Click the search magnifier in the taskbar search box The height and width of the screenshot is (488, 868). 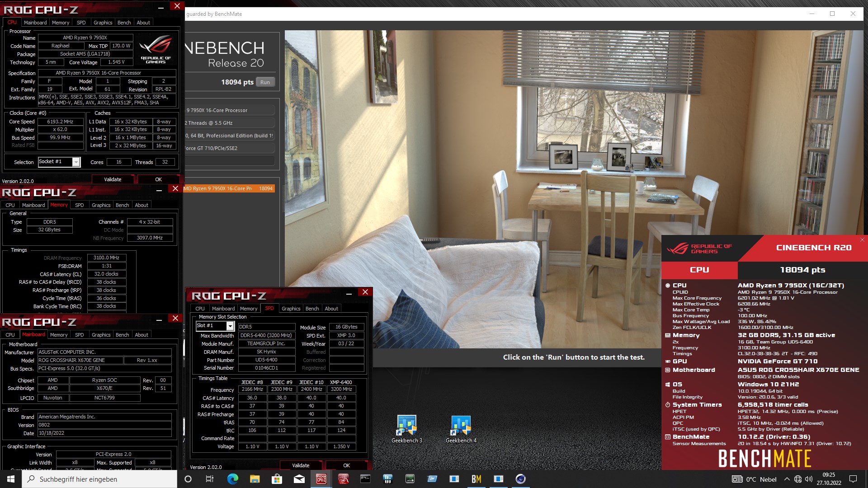click(x=31, y=479)
